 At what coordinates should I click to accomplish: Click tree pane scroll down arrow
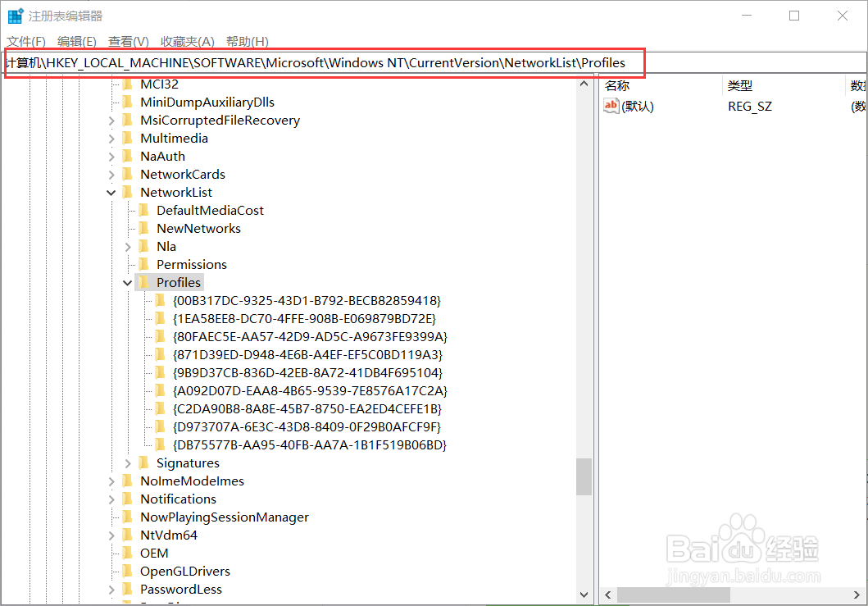pos(584,595)
